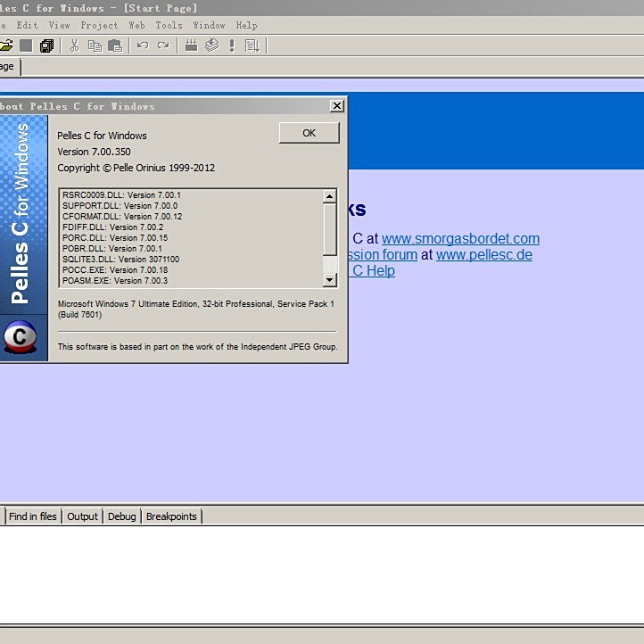Click the Undo arrow icon
Viewport: 644px width, 644px height.
pos(143,45)
